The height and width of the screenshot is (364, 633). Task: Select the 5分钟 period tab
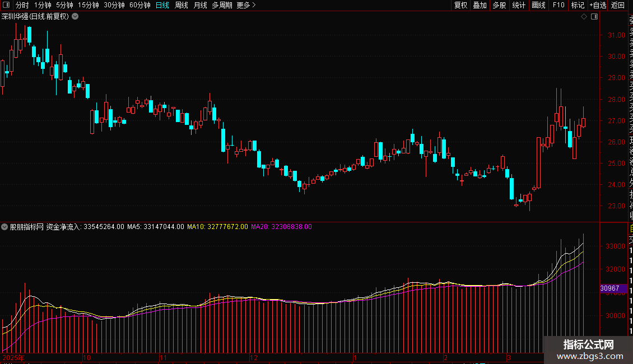pyautogui.click(x=64, y=5)
